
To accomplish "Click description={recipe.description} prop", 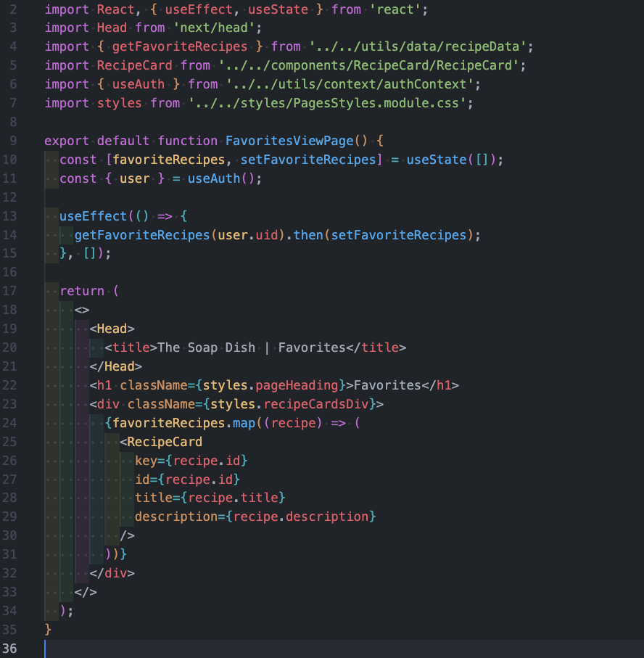I will tap(255, 517).
